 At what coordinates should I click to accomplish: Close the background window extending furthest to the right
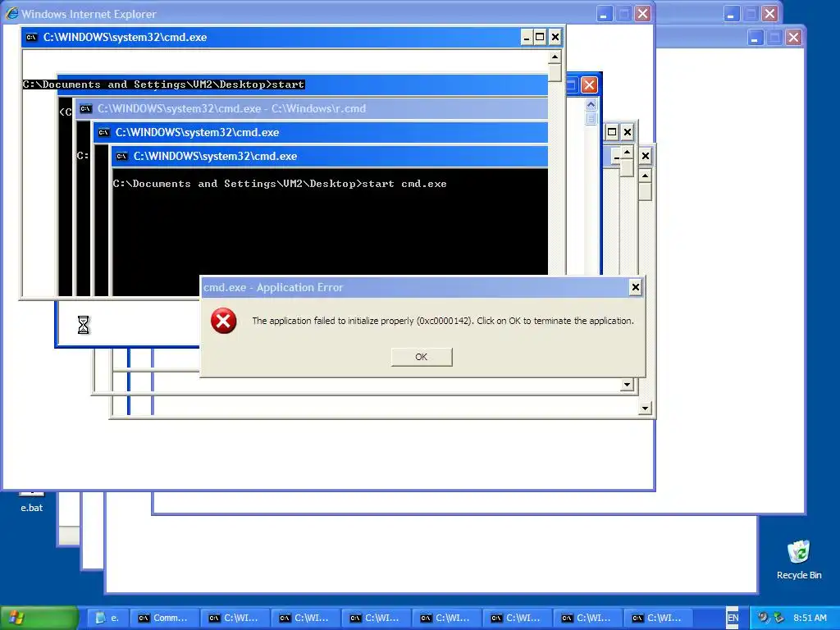click(x=793, y=38)
